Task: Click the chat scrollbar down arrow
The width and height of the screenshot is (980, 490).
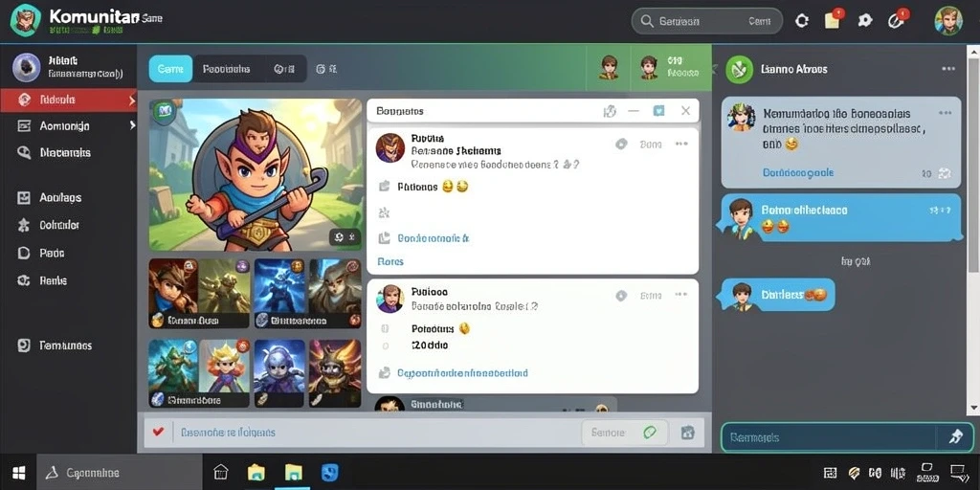Action: (x=973, y=409)
